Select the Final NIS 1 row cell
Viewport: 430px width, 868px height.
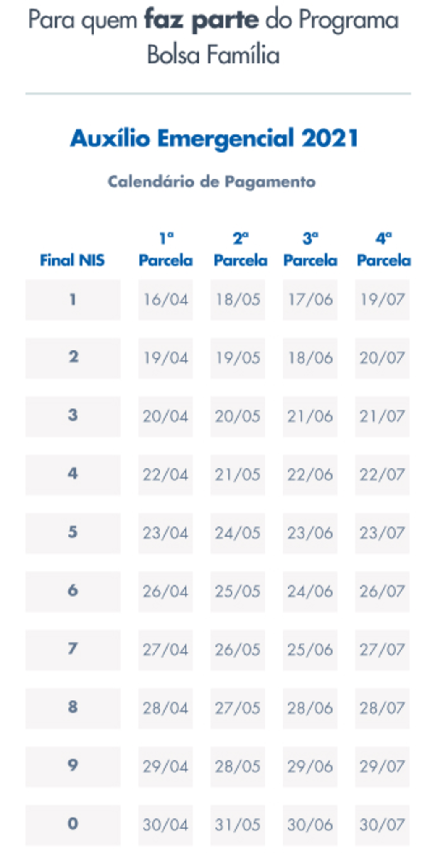tap(73, 300)
